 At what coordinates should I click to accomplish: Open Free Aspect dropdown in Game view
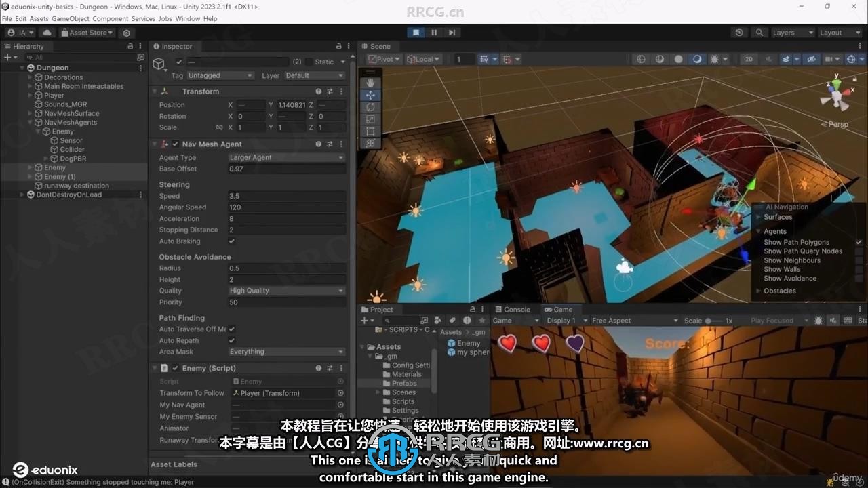(634, 321)
